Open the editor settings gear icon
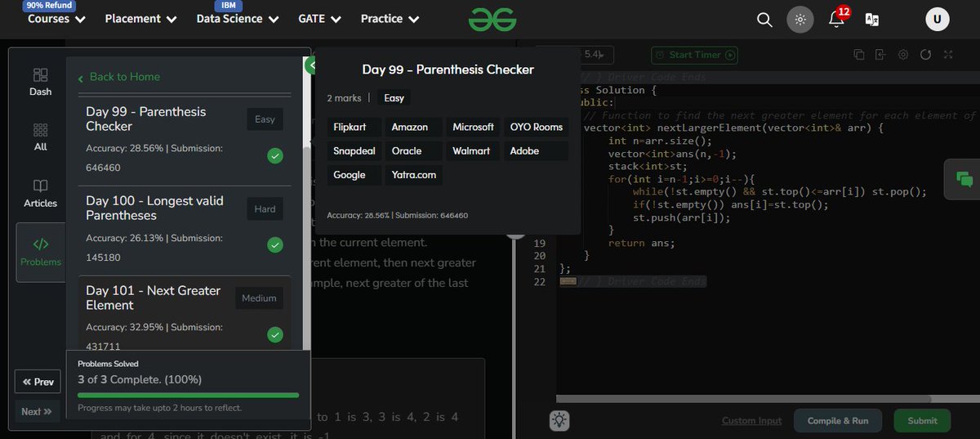The image size is (980, 439). [903, 55]
